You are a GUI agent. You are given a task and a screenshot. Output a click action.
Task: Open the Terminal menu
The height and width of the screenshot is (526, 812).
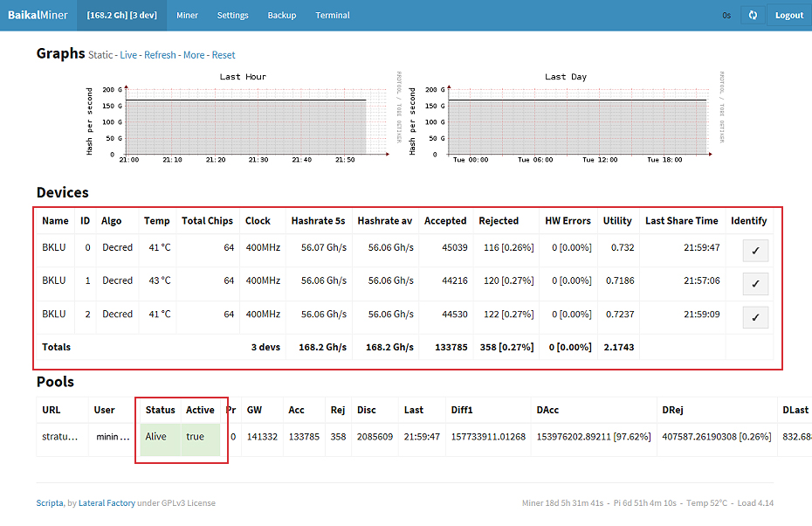point(333,16)
